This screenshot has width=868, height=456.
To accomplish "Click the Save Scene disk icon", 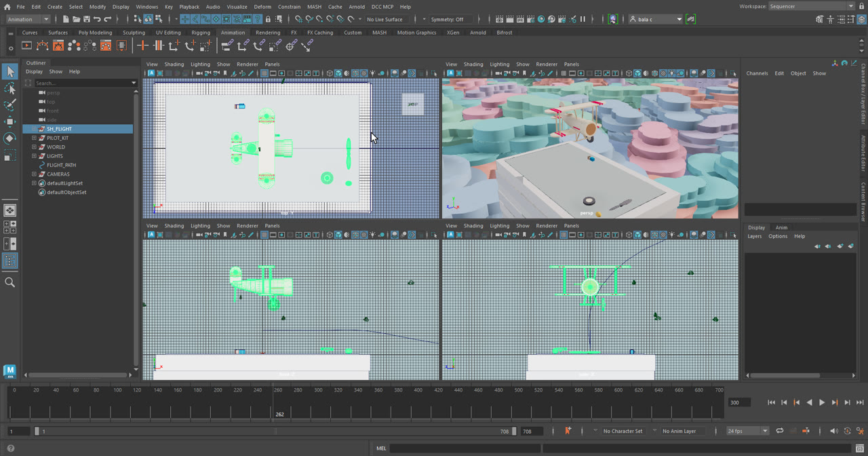I will pos(86,19).
